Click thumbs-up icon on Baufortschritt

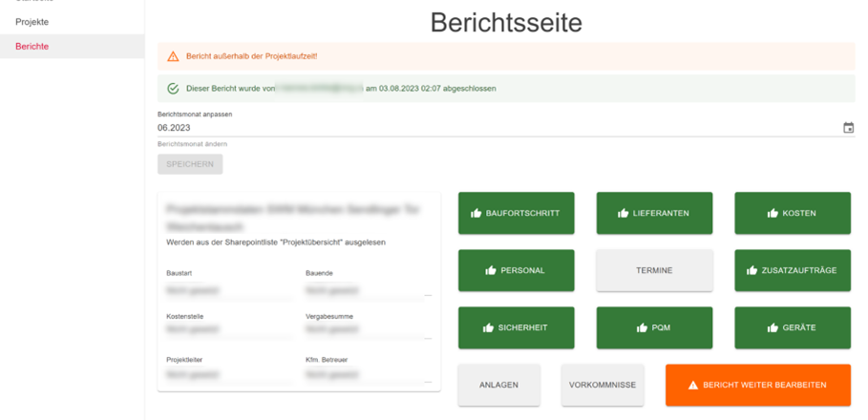click(x=476, y=214)
